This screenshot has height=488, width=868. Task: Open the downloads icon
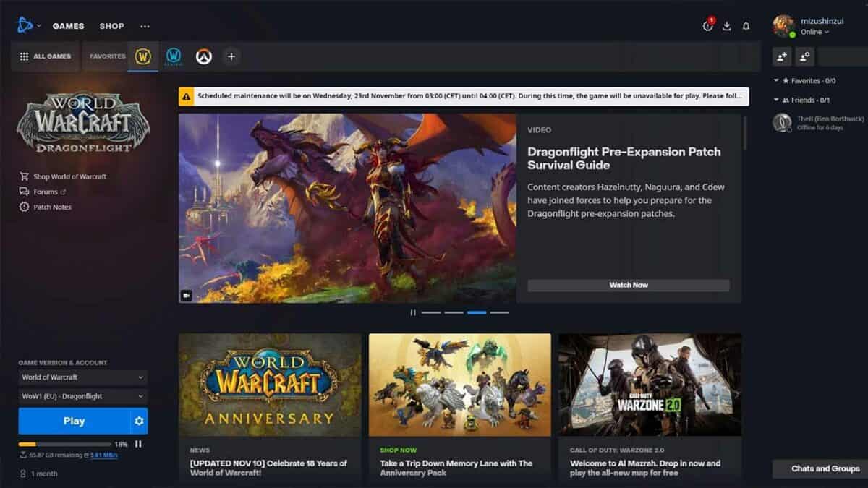tap(727, 26)
